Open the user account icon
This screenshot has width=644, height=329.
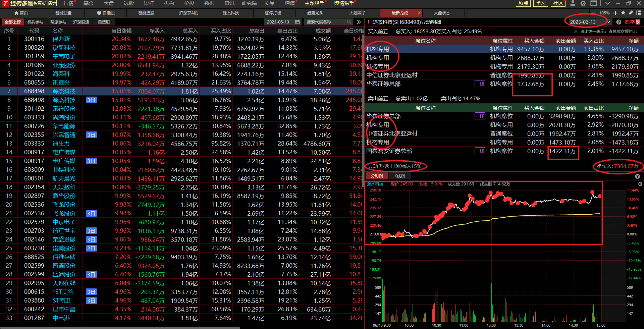pyautogui.click(x=573, y=3)
